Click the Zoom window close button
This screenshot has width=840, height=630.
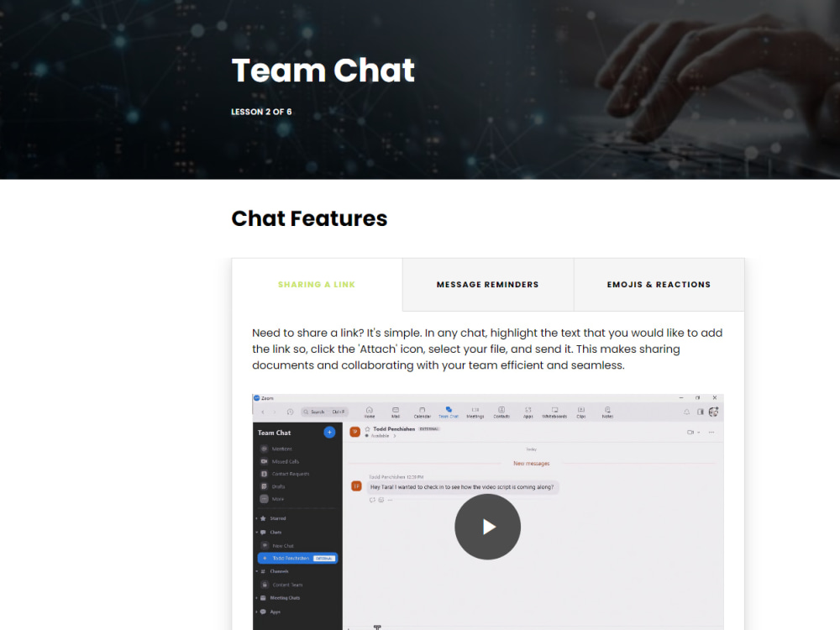click(x=715, y=398)
